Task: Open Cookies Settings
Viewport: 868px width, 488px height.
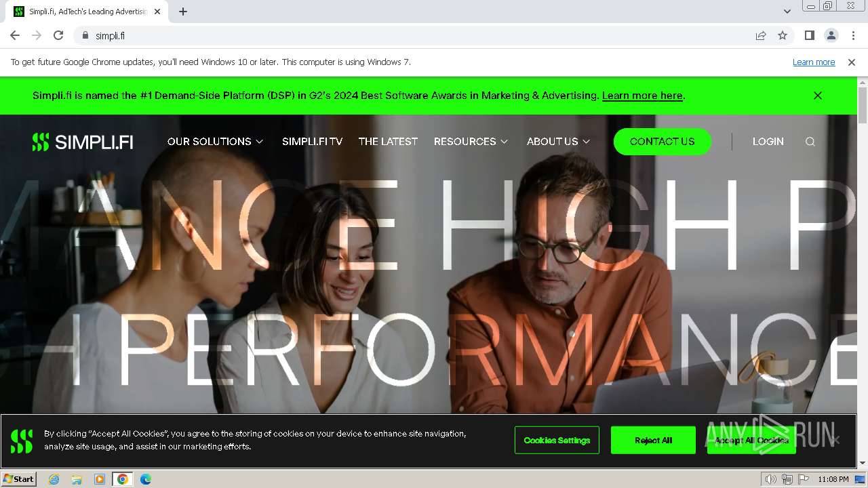Action: 557,441
